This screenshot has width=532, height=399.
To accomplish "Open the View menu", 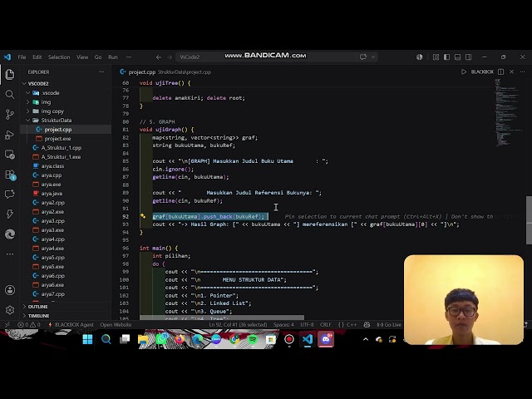I will 82,57.
